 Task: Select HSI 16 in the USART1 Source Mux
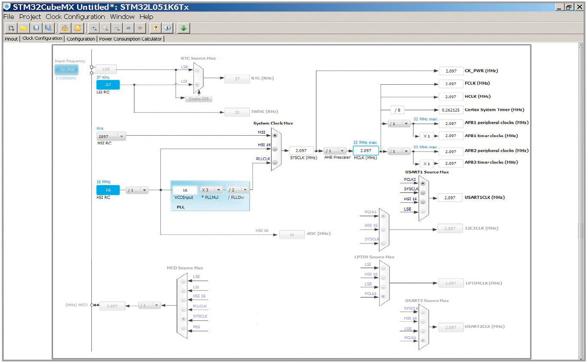(423, 202)
